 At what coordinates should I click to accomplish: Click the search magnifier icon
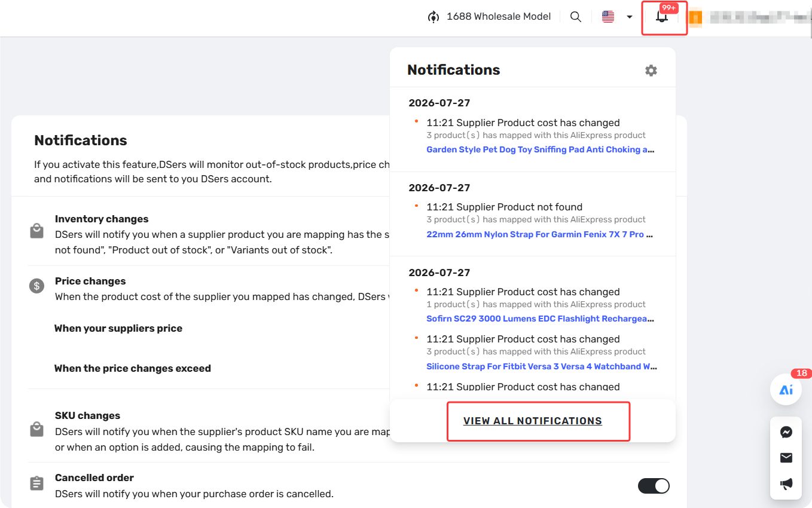tap(576, 17)
